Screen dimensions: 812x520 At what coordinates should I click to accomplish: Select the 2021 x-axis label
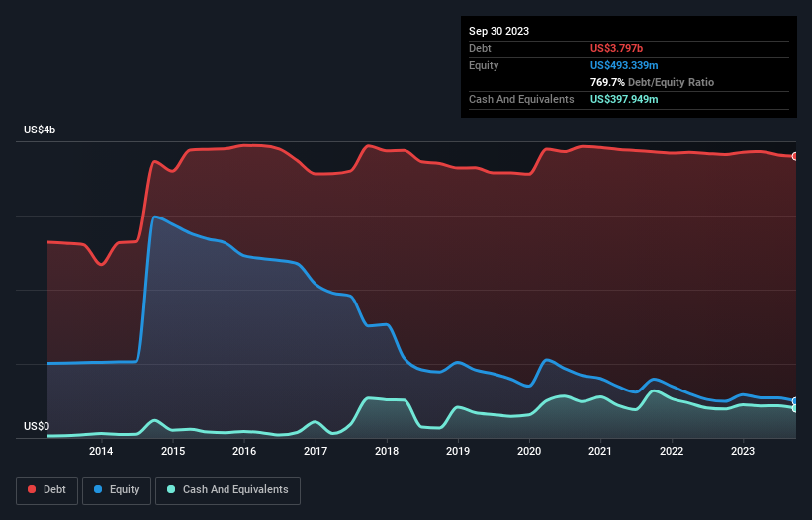point(600,451)
